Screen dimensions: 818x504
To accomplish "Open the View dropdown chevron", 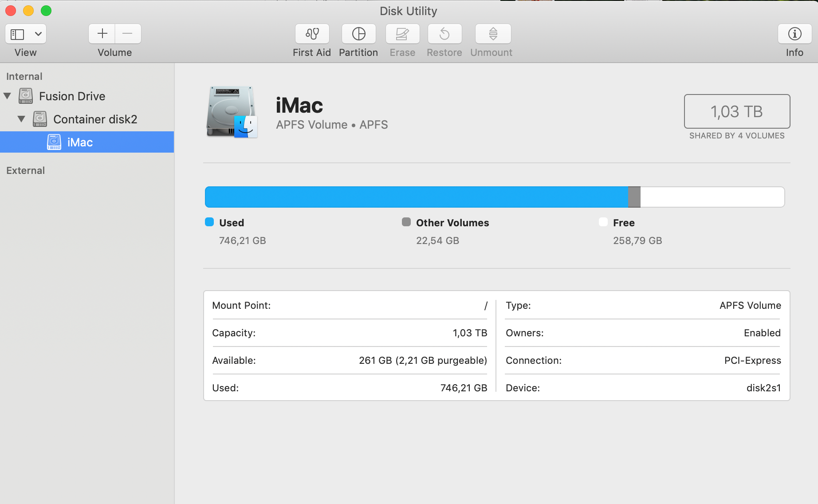I will pyautogui.click(x=39, y=34).
